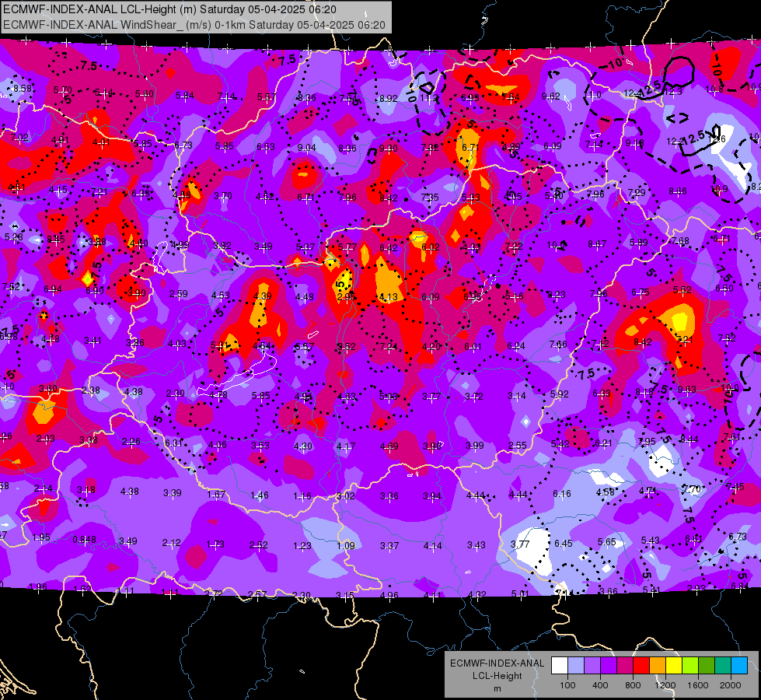Click the wind shear value 1.46
The width and height of the screenshot is (761, 700).
click(259, 495)
